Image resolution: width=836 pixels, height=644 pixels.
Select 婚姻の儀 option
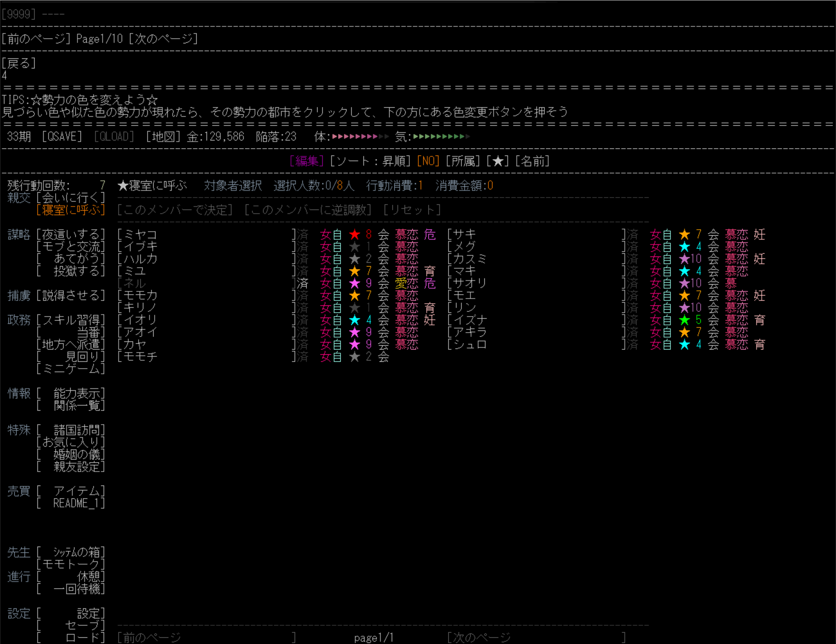click(71, 454)
